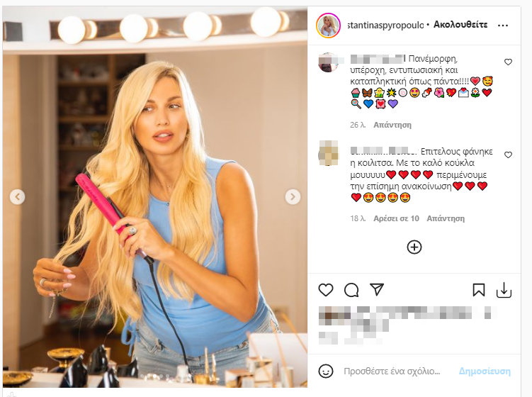532x397 pixels.
Task: Open the emoji picker smiley icon
Action: pyautogui.click(x=326, y=371)
